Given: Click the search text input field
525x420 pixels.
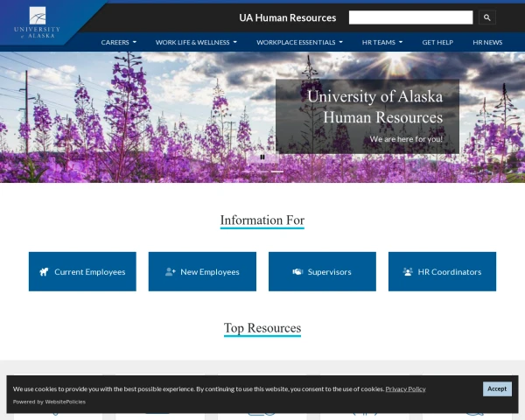Looking at the screenshot, I should click(410, 17).
